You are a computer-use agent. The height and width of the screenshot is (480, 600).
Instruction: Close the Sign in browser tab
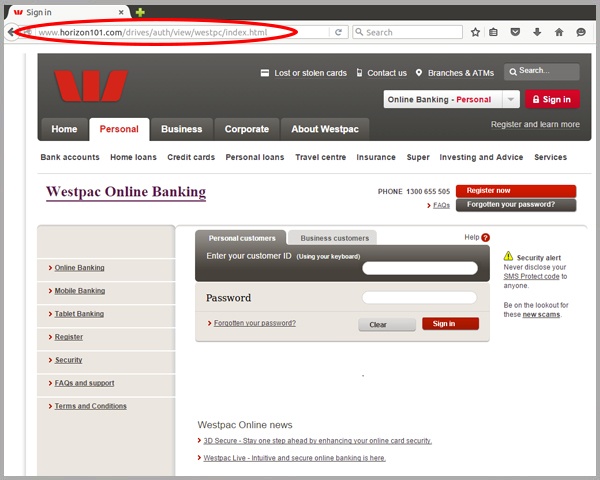[121, 12]
